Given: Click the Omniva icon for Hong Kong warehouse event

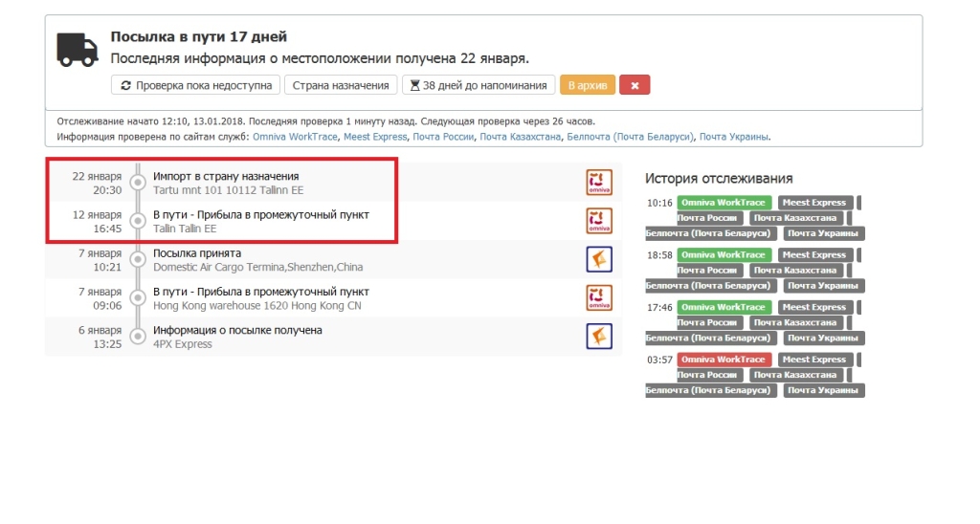Looking at the screenshot, I should coord(599,298).
